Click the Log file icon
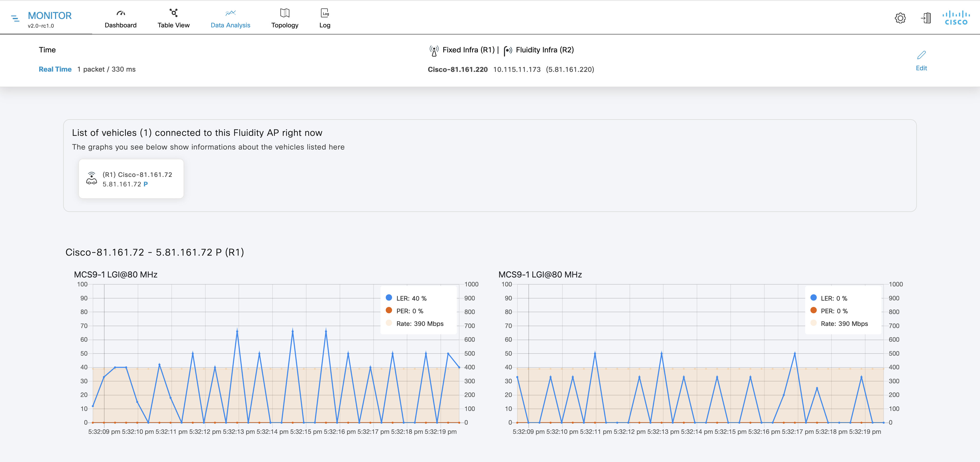The width and height of the screenshot is (980, 462). (x=325, y=13)
